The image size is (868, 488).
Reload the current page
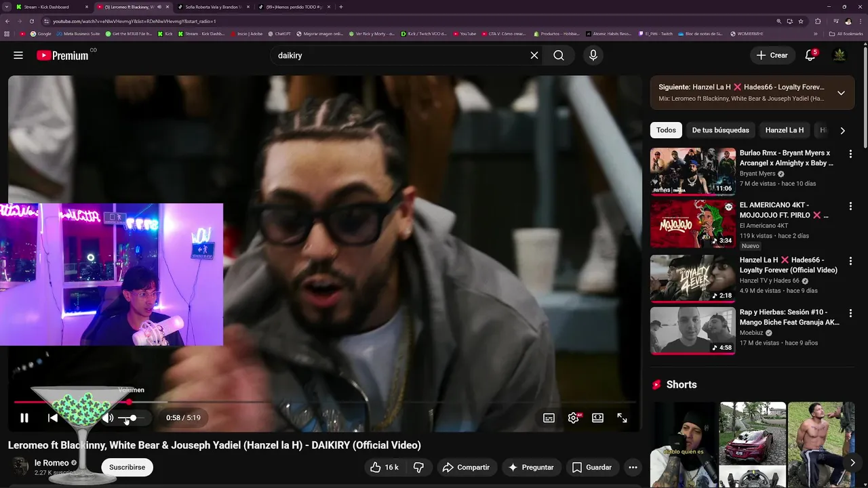pos(31,21)
